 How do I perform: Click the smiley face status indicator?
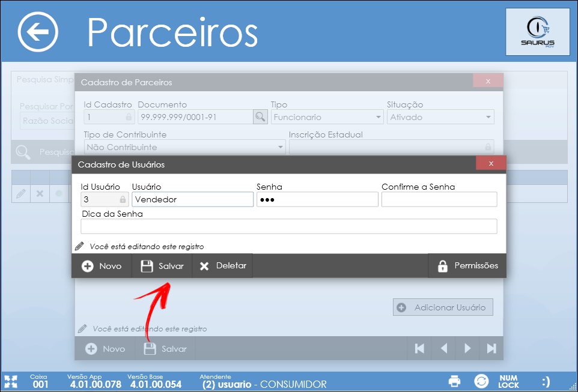[x=546, y=381]
